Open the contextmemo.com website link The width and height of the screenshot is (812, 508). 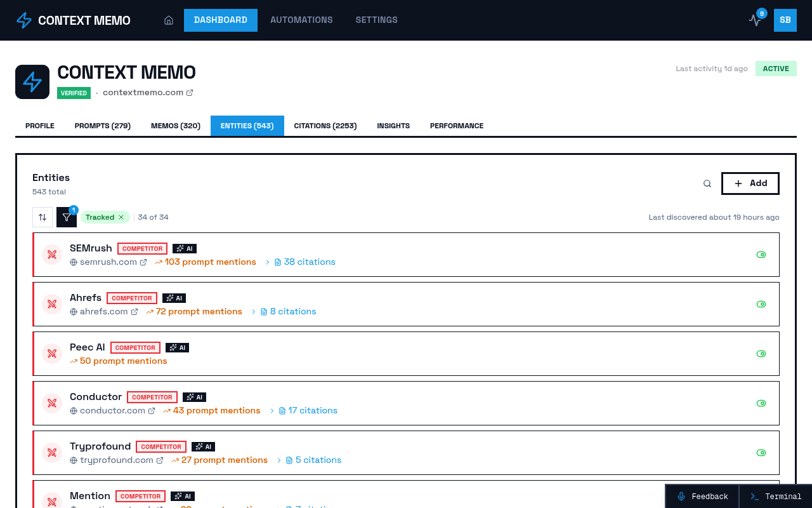pyautogui.click(x=143, y=92)
